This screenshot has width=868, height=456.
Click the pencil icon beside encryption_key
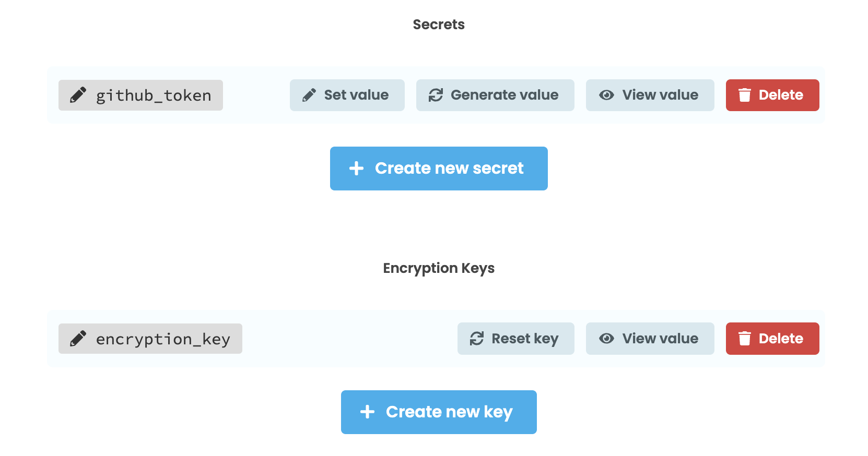pyautogui.click(x=77, y=338)
